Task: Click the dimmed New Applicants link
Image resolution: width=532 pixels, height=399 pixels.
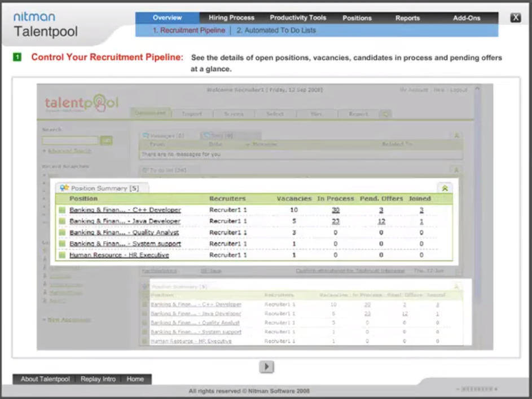Action: [x=69, y=320]
